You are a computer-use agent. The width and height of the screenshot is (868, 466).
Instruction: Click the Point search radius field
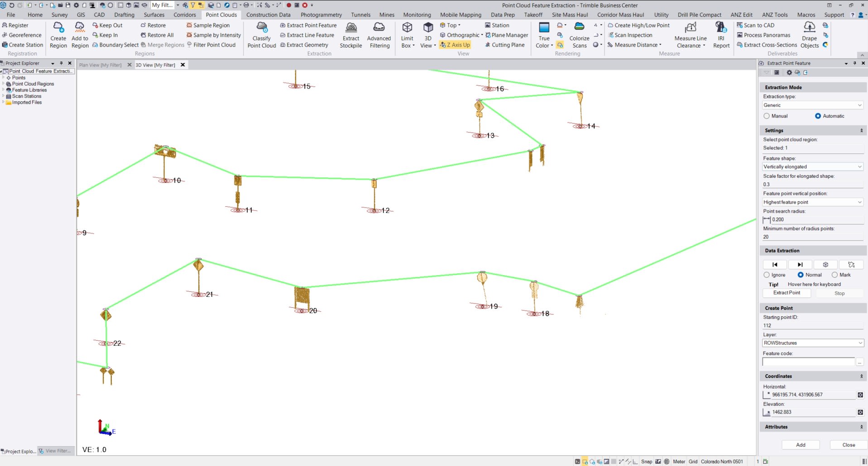(x=817, y=220)
